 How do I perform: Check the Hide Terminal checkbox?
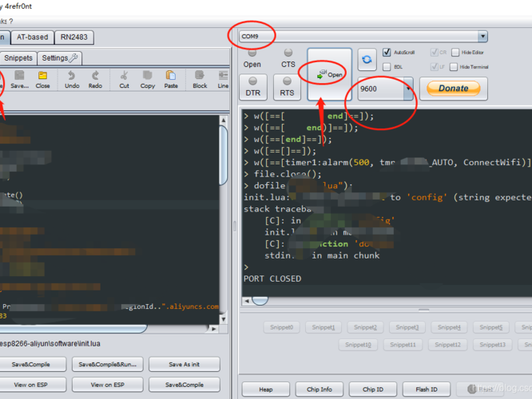click(x=454, y=67)
